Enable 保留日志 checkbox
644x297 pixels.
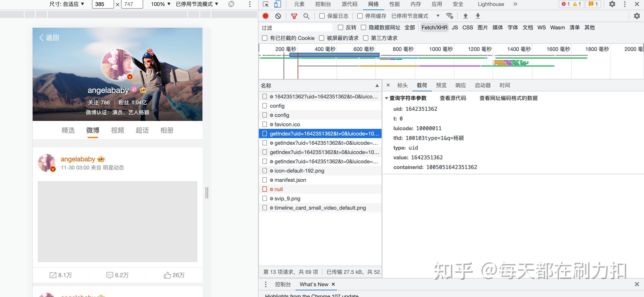(x=322, y=16)
